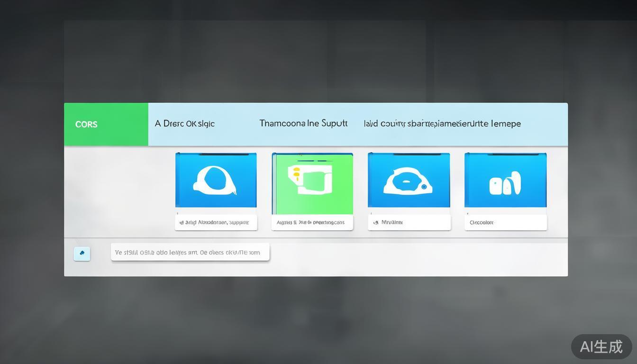Click the tiny icon before the Supping label text

point(182,222)
